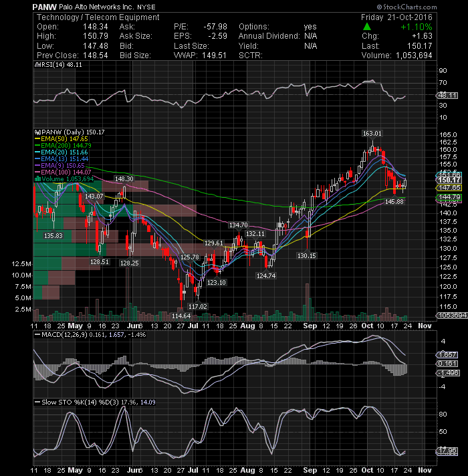The height and width of the screenshot is (476, 468).
Task: Click the 123.10 price annotation
Action: pyautogui.click(x=217, y=282)
